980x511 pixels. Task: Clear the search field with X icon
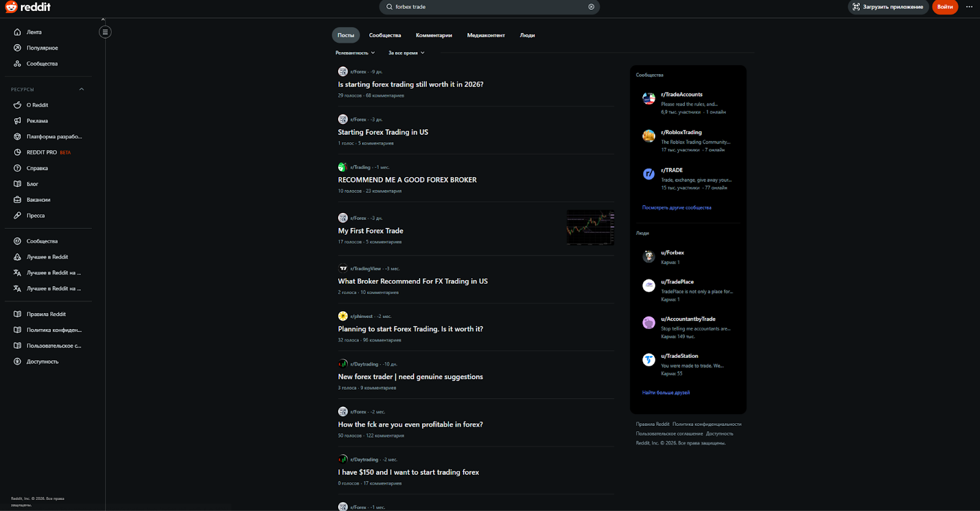[x=591, y=7]
